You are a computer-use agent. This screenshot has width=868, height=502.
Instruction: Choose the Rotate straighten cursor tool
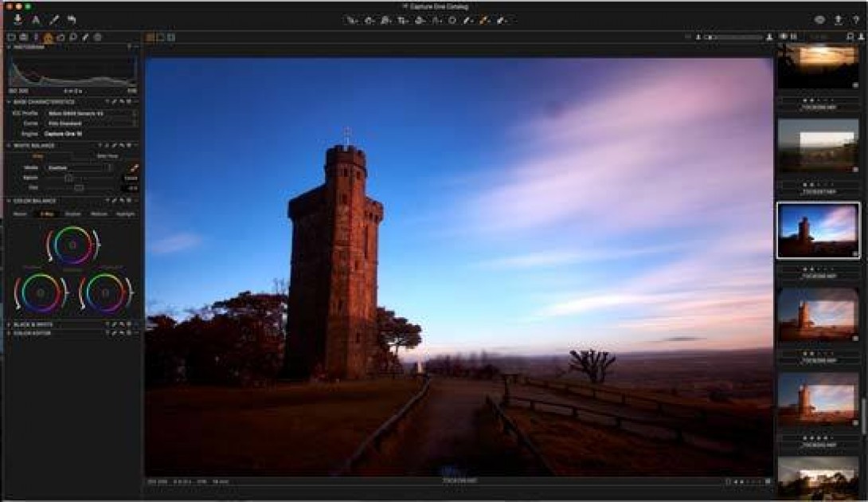420,21
